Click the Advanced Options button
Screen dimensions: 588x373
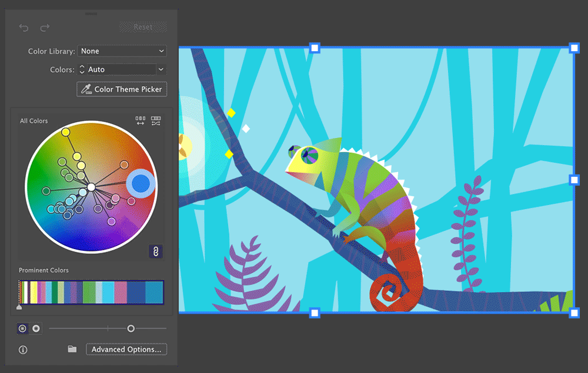[126, 350]
